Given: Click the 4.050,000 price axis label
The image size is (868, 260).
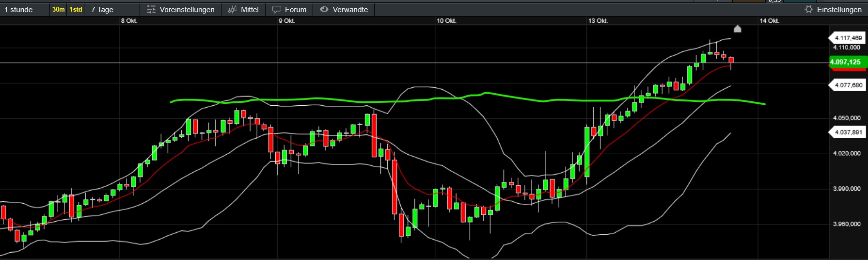Looking at the screenshot, I should [847, 118].
